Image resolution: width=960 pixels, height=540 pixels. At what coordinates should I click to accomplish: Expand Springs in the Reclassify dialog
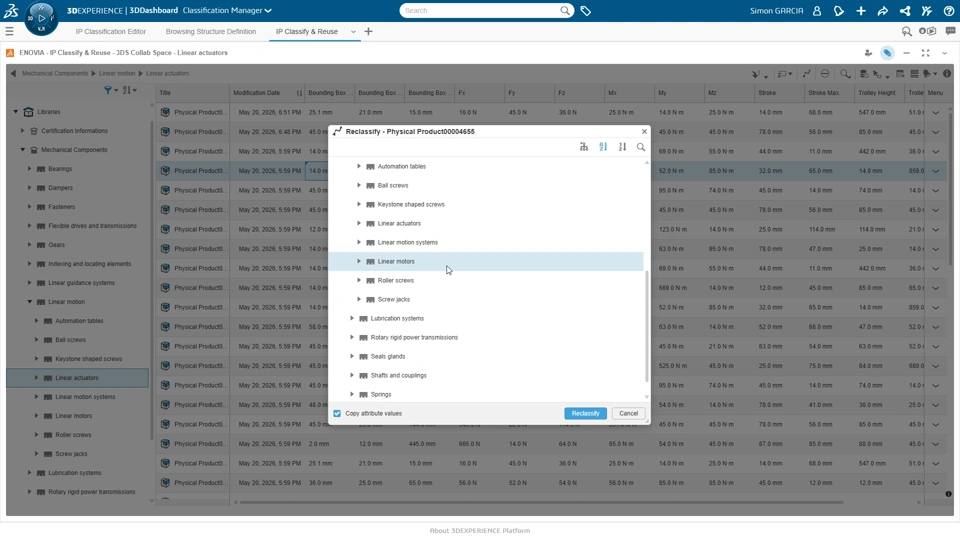[352, 394]
